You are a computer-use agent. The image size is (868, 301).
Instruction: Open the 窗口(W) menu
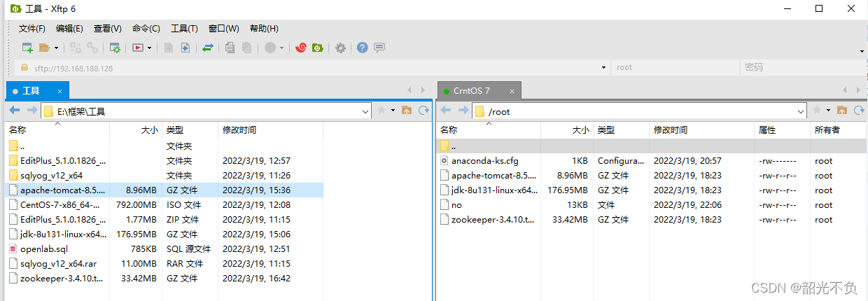[x=224, y=29]
